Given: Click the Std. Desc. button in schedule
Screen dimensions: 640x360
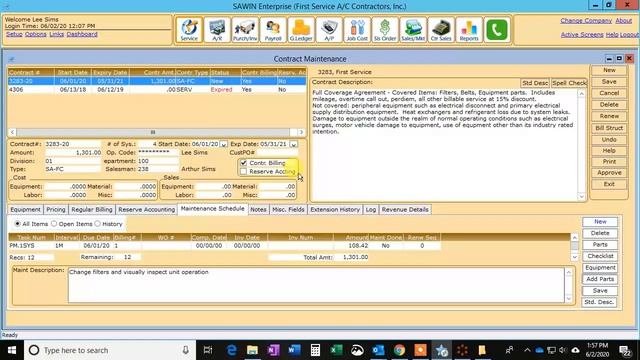Looking at the screenshot, I should click(x=600, y=302).
